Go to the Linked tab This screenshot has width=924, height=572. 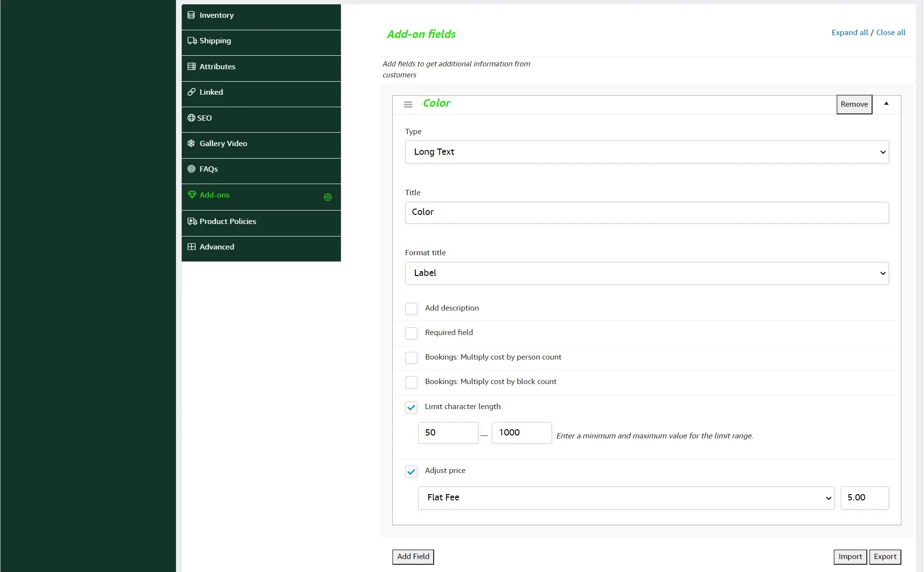pos(261,94)
